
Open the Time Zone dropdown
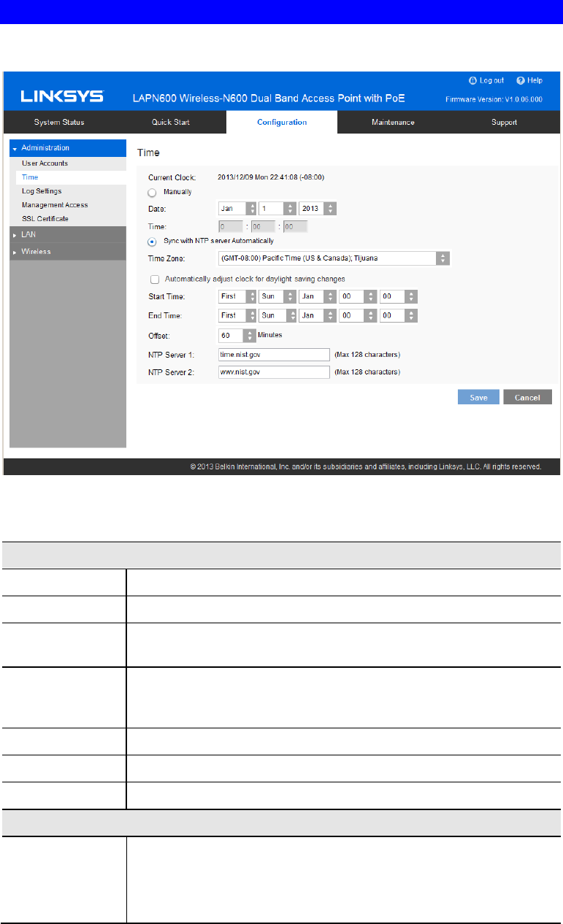pos(334,258)
